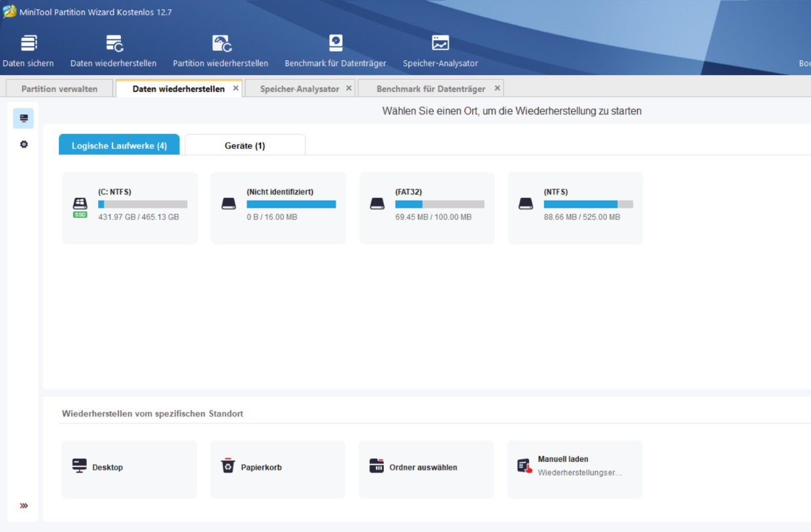The height and width of the screenshot is (532, 811).
Task: Recover from the Papierkorb location
Action: tap(277, 469)
